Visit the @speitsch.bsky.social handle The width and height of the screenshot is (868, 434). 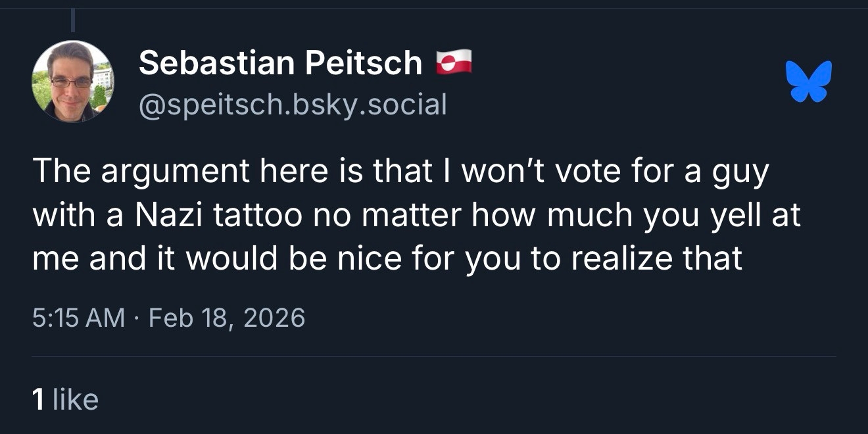point(293,104)
